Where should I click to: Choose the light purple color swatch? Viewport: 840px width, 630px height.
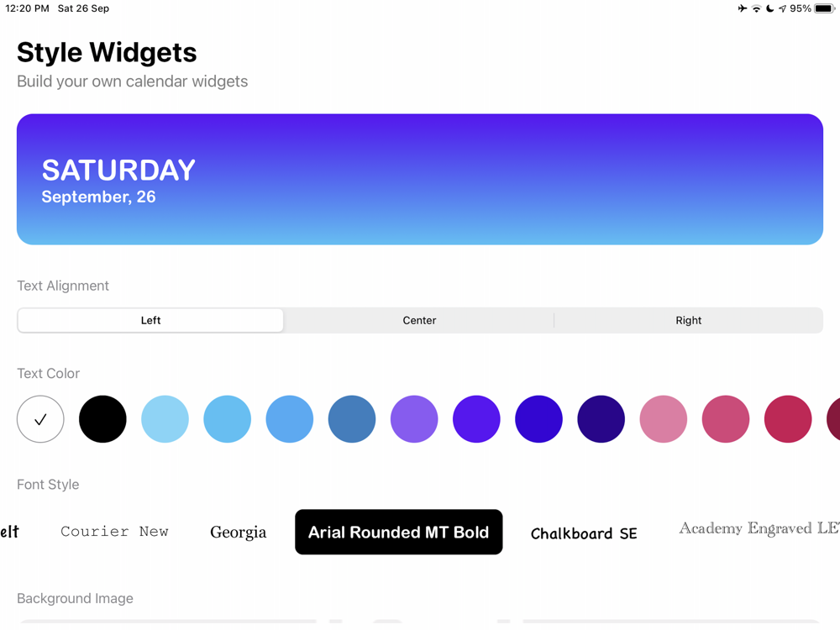coord(414,419)
